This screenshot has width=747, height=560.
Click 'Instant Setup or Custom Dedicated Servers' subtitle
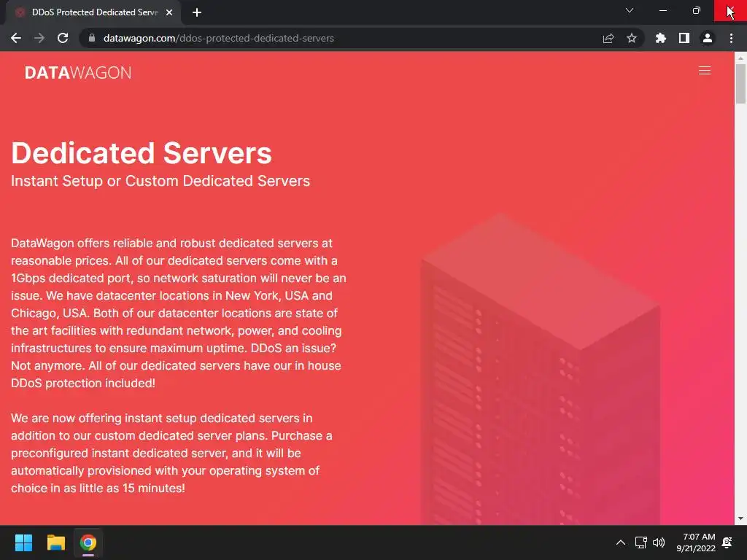coord(160,181)
